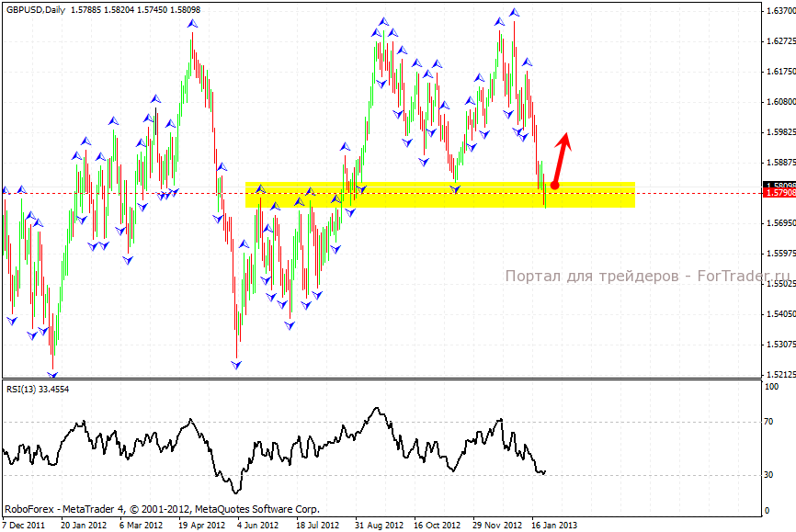
Task: Click the fractal arrow at the January 2012 bottom
Action: click(52, 375)
